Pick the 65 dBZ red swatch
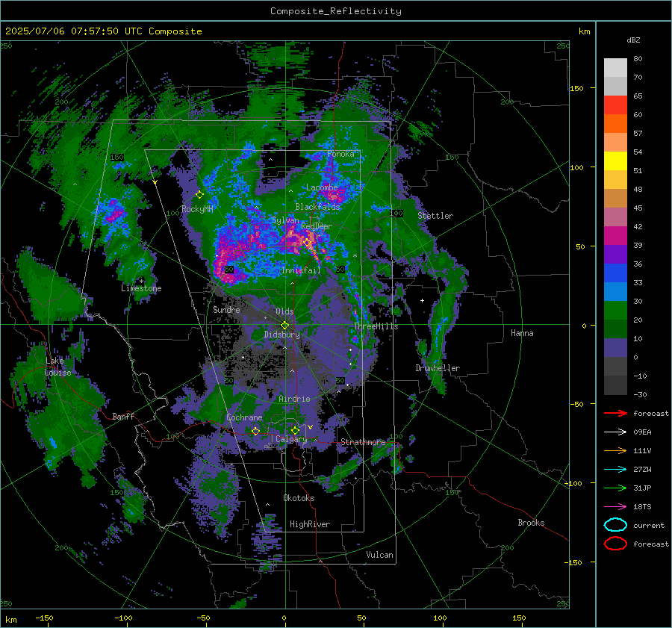This screenshot has width=672, height=628. coord(615,105)
